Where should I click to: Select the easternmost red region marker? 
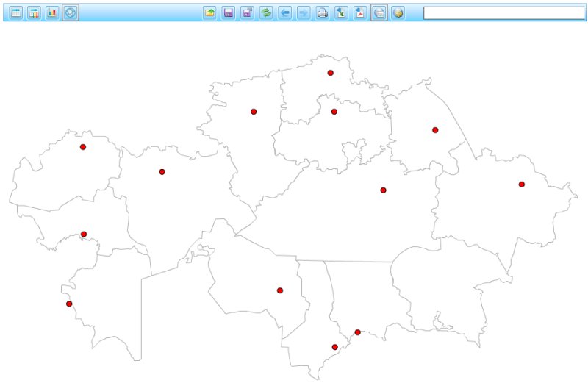point(522,185)
